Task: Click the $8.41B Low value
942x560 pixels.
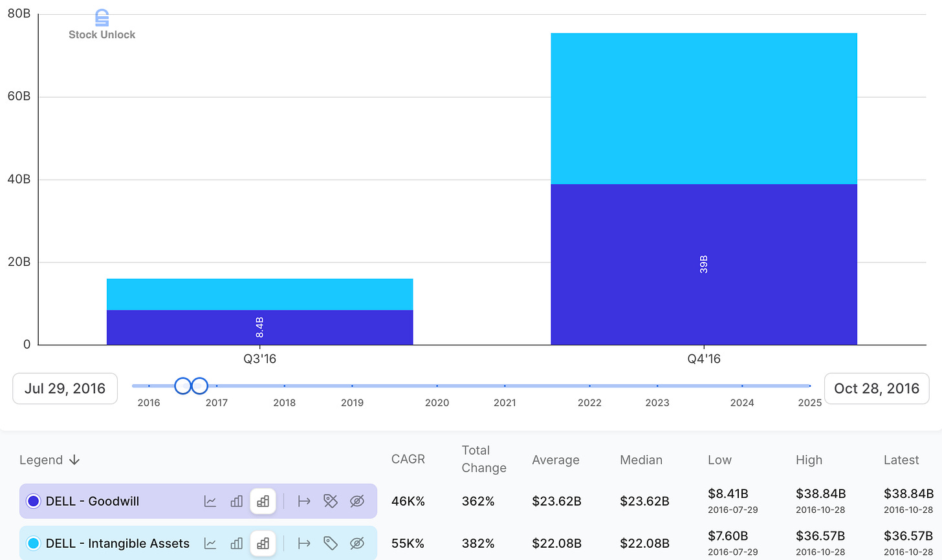Action: 728,493
